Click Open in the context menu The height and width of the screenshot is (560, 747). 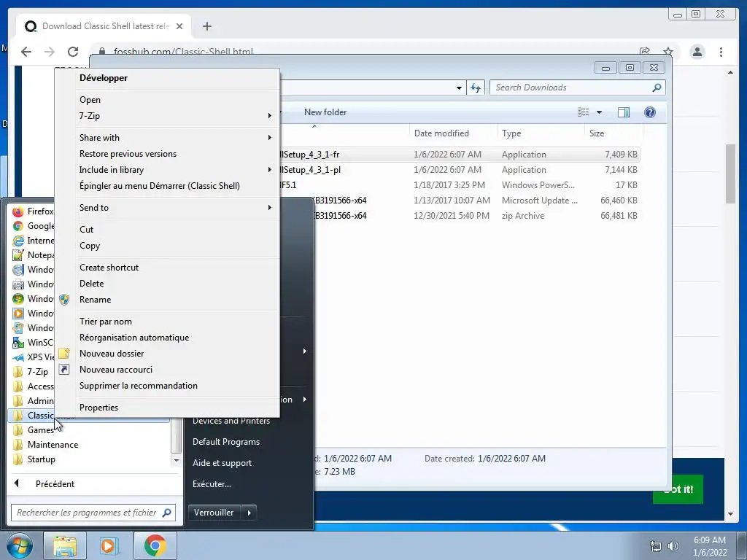click(x=90, y=99)
